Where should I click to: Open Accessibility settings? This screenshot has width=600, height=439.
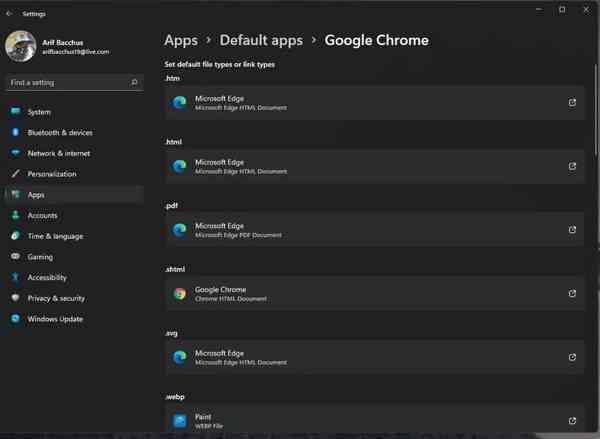(74, 277)
